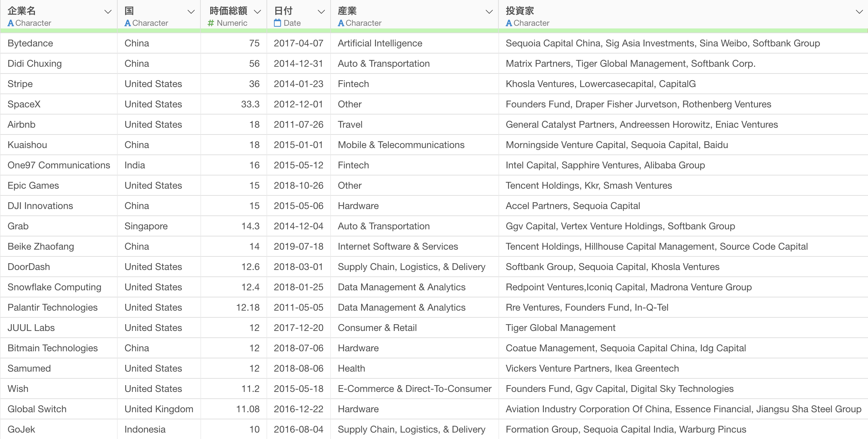Click the Samumed company cell
This screenshot has height=439, width=868.
pos(59,369)
